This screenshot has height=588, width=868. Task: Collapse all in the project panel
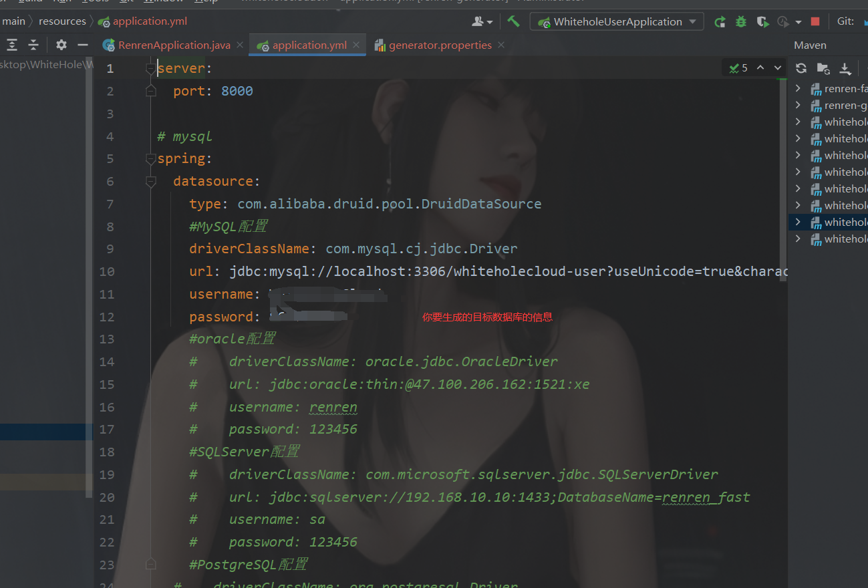pyautogui.click(x=33, y=45)
